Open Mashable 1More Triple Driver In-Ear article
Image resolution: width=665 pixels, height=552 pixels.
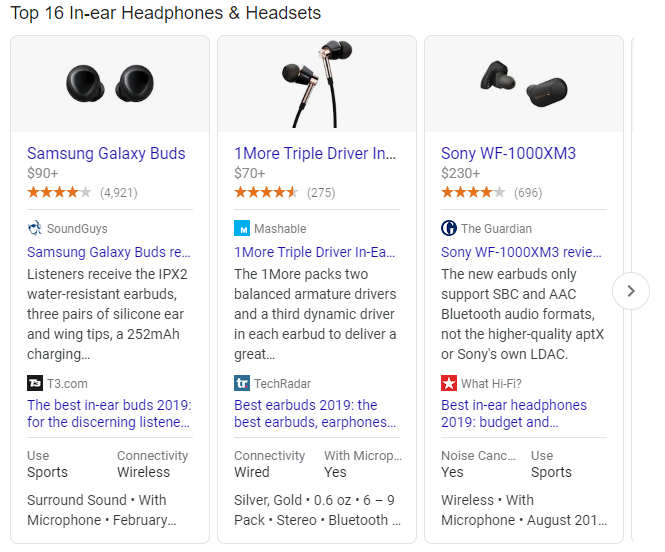point(314,252)
